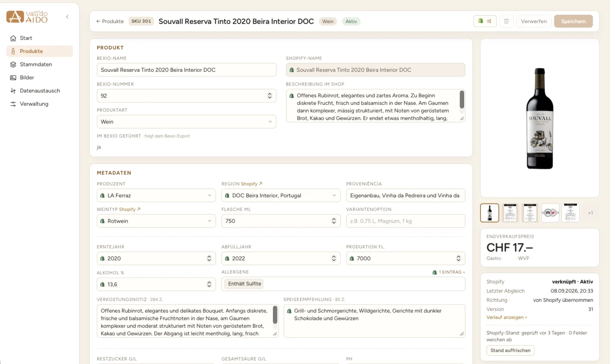Select the wine bottle thumbnail
Screen dimensions: 610x364
(490, 213)
